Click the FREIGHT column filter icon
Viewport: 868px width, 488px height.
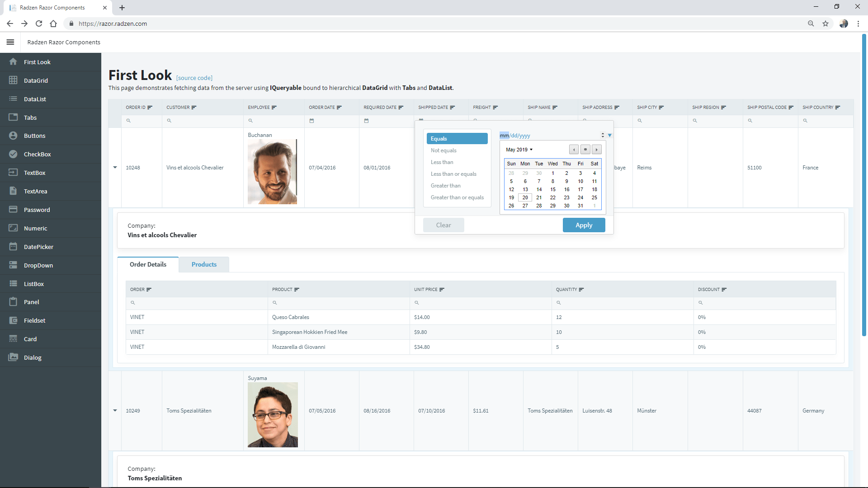click(495, 107)
